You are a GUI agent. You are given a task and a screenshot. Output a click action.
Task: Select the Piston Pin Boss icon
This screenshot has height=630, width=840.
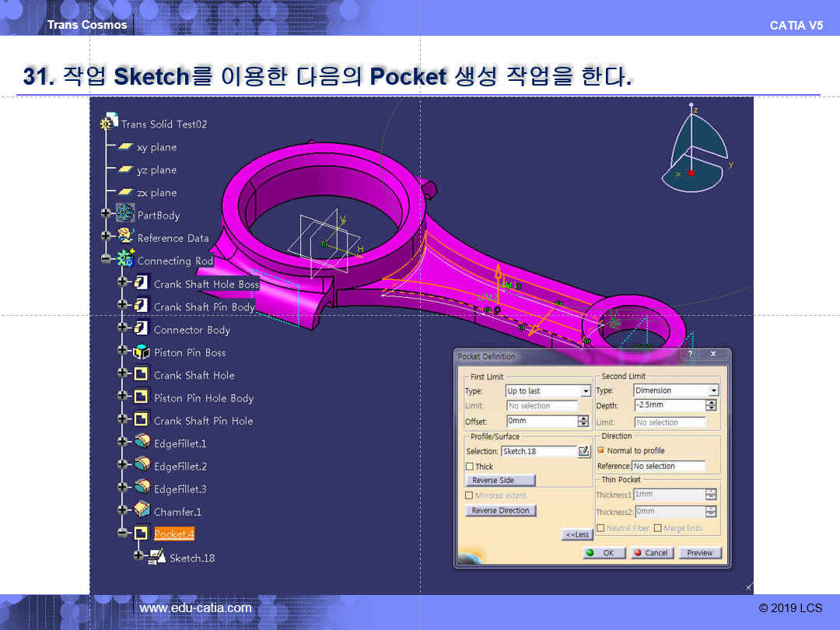pos(142,352)
